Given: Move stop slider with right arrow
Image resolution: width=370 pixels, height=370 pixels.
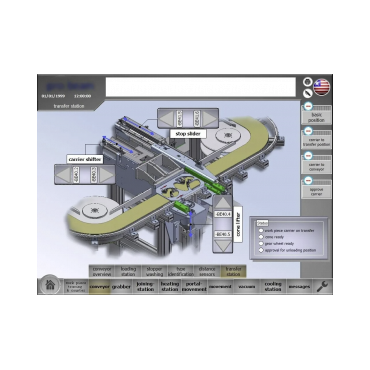Looking at the screenshot, I should point(210,118).
